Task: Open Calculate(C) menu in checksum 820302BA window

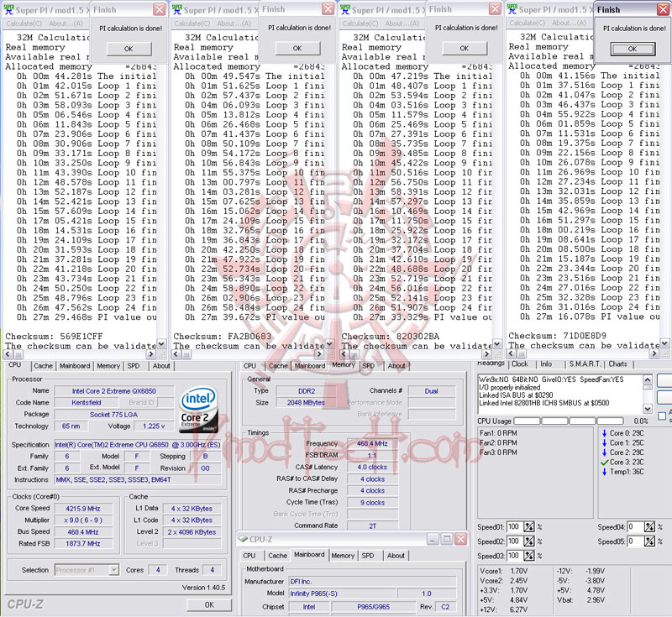Action: 360,24
